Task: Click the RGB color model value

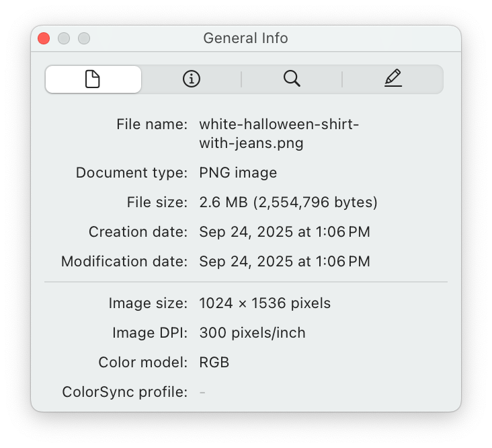Action: pyautogui.click(x=214, y=363)
